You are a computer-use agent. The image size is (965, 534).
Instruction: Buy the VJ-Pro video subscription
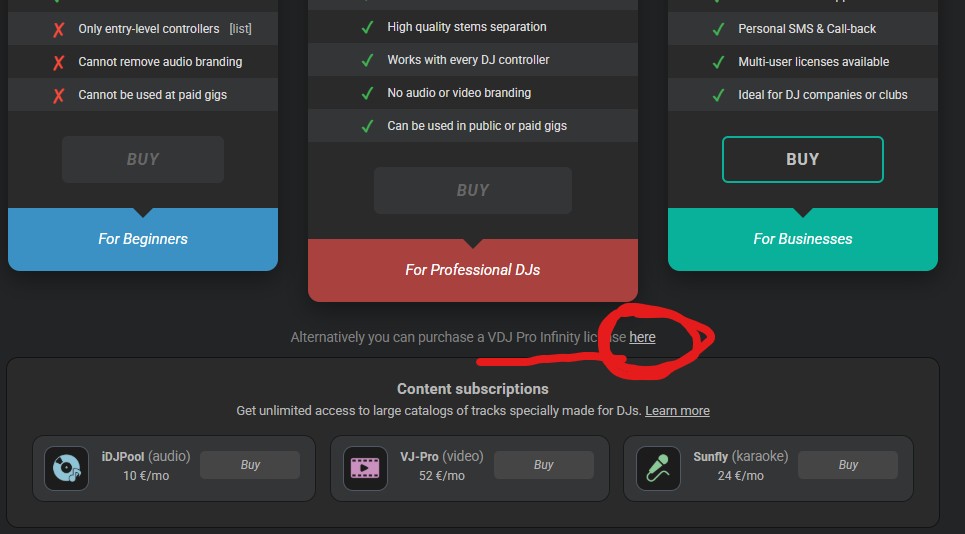[x=543, y=465]
